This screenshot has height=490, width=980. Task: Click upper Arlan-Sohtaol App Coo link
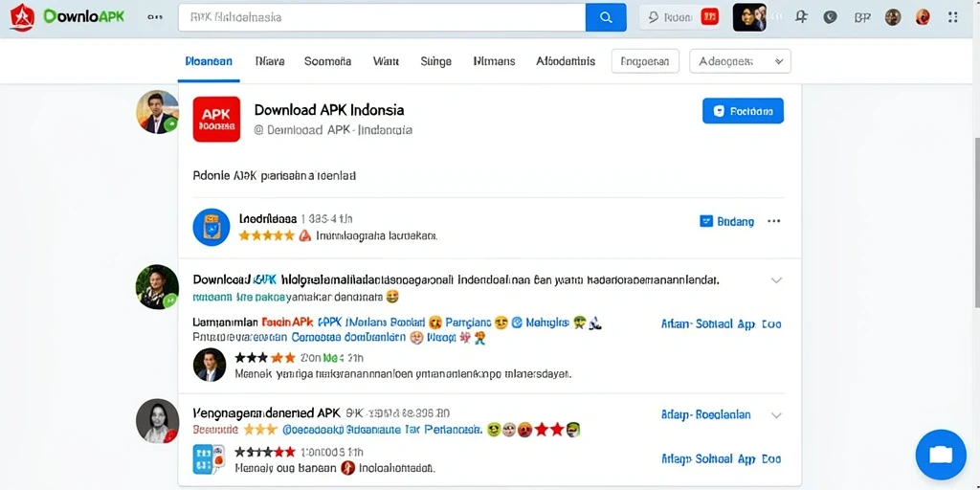point(722,323)
